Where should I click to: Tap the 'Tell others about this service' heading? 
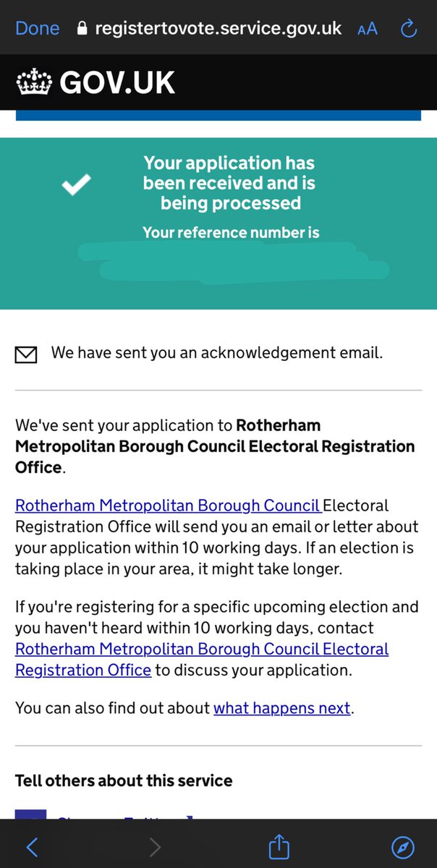click(124, 780)
